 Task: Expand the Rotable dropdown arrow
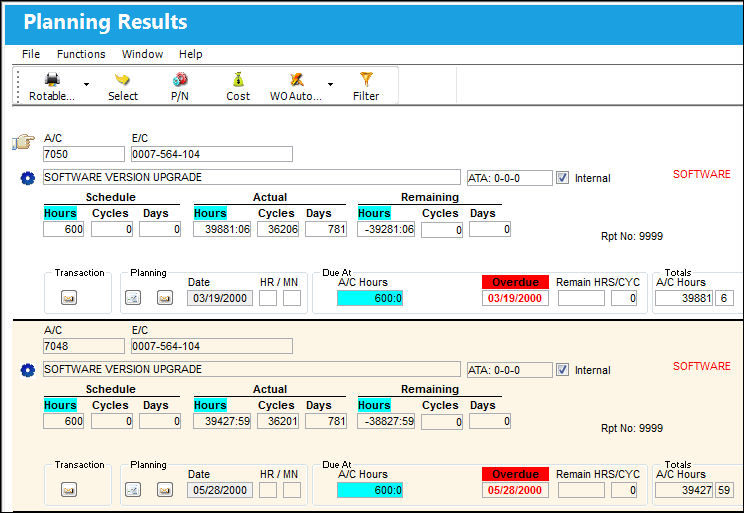click(x=86, y=84)
